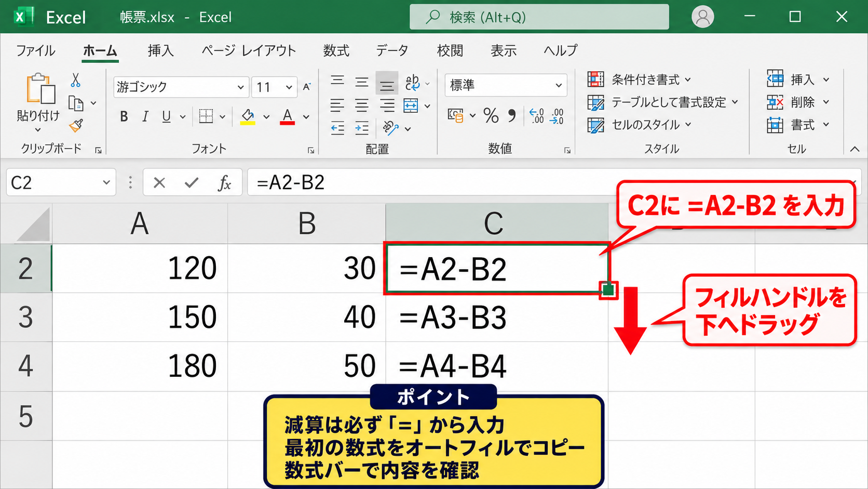
Task: Toggle bottom vertical alignment button
Action: click(387, 83)
